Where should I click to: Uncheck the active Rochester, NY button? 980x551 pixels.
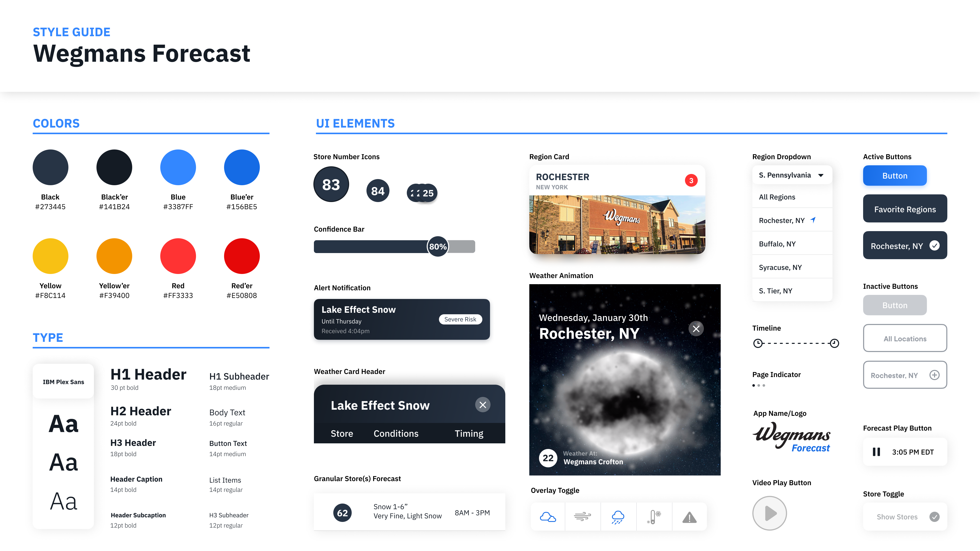[934, 246]
